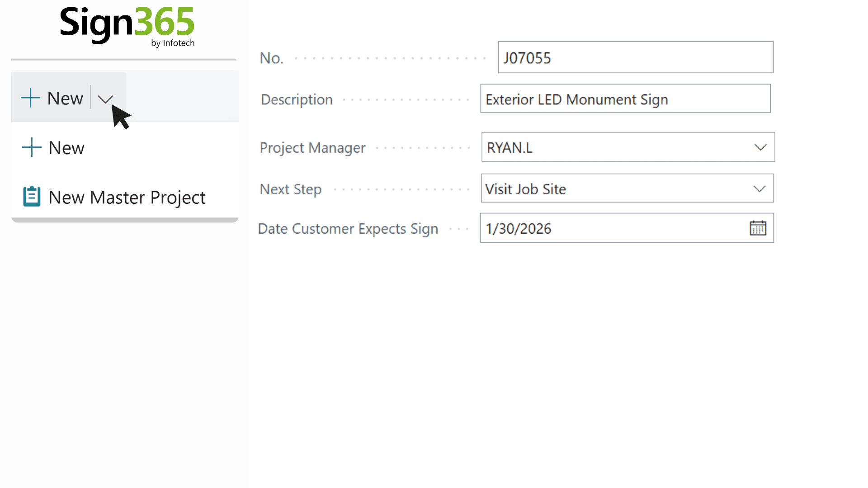Open the Next Step dropdown arrow
Image resolution: width=868 pixels, height=488 pixels.
[x=759, y=189]
